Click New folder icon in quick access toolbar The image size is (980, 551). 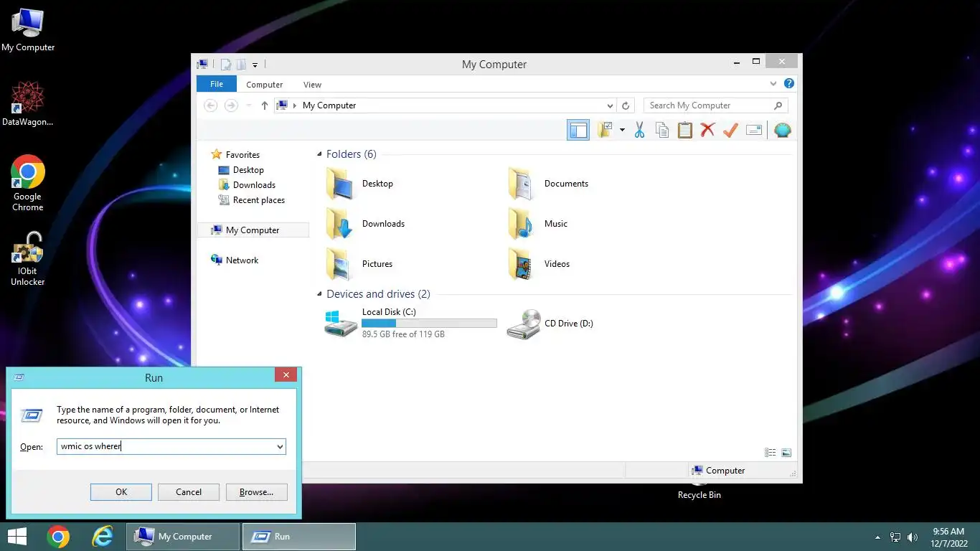point(241,65)
